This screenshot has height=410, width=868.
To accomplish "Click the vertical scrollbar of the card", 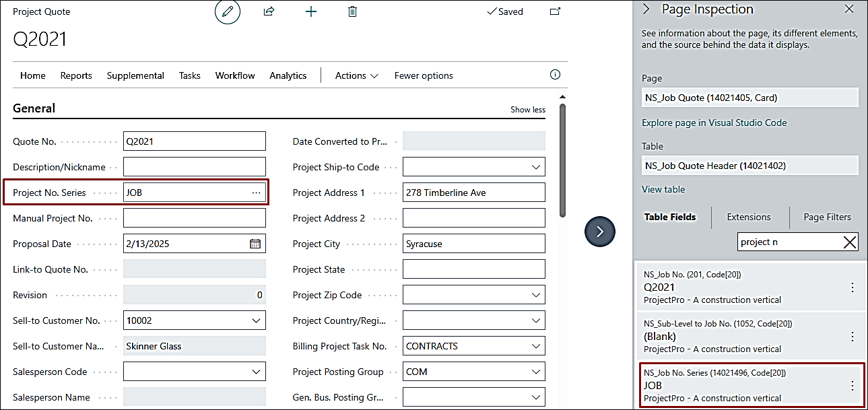I will tap(562, 162).
